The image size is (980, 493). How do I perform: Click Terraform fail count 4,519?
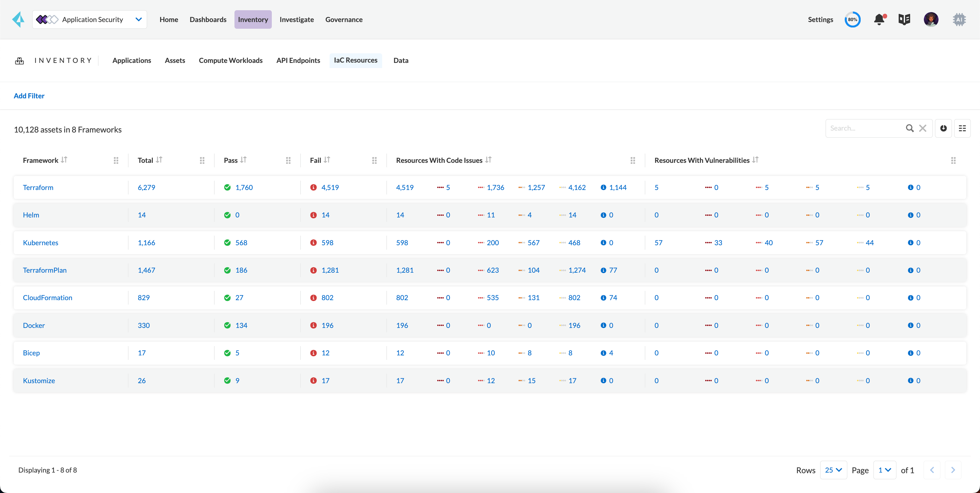tap(330, 187)
